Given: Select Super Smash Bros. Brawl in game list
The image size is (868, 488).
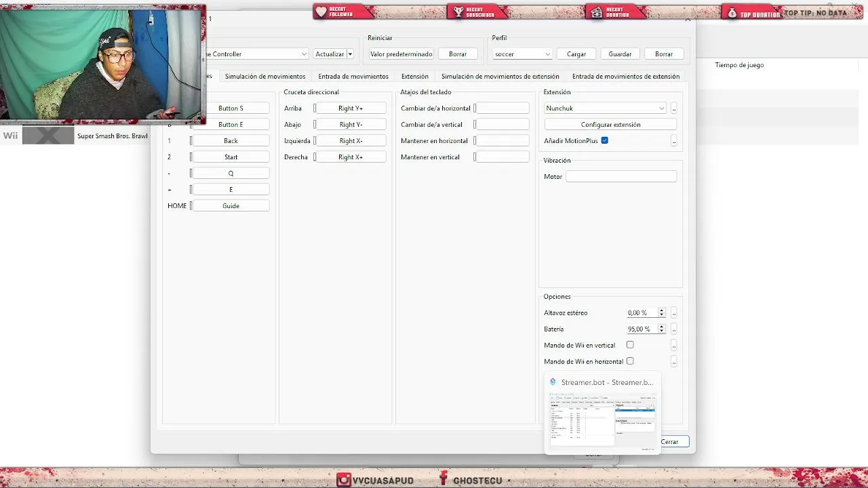Looking at the screenshot, I should (113, 136).
